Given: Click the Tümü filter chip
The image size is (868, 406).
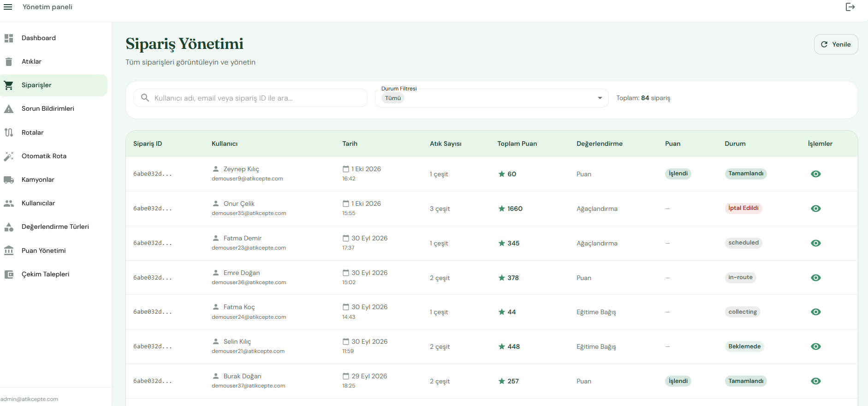Looking at the screenshot, I should (393, 98).
